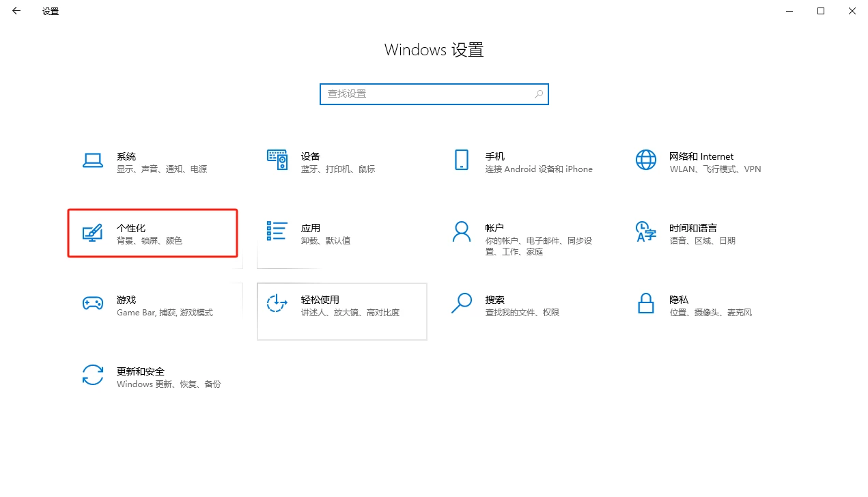Go back using the arrow button
This screenshot has height=497, width=868.
pos(16,11)
